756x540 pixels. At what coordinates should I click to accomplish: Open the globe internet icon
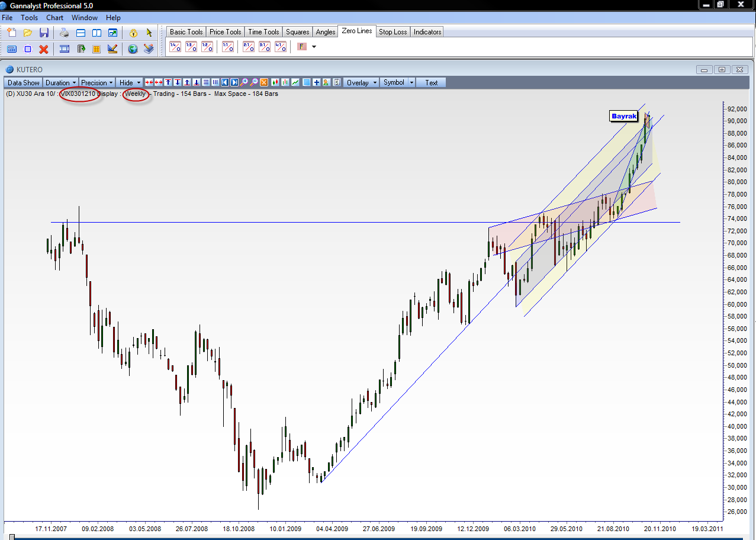click(x=133, y=49)
